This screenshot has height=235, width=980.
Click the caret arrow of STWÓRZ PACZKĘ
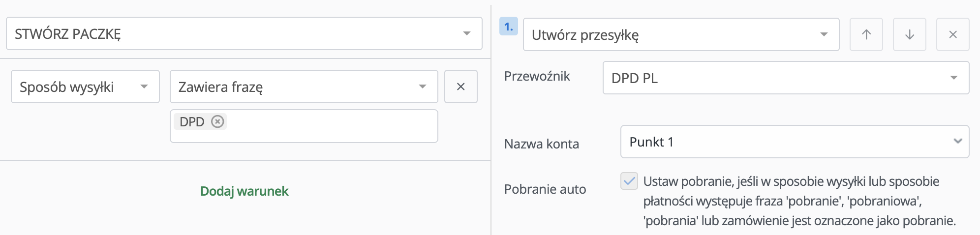[467, 33]
